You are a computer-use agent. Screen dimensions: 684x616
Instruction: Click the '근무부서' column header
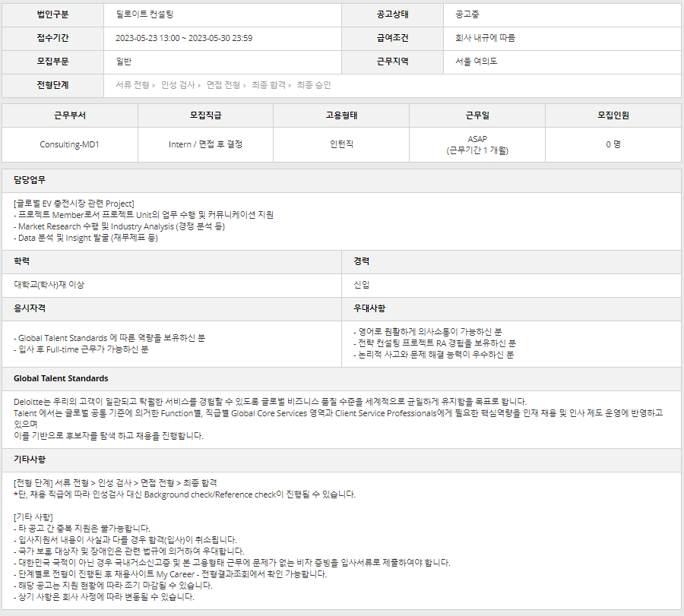(x=70, y=115)
